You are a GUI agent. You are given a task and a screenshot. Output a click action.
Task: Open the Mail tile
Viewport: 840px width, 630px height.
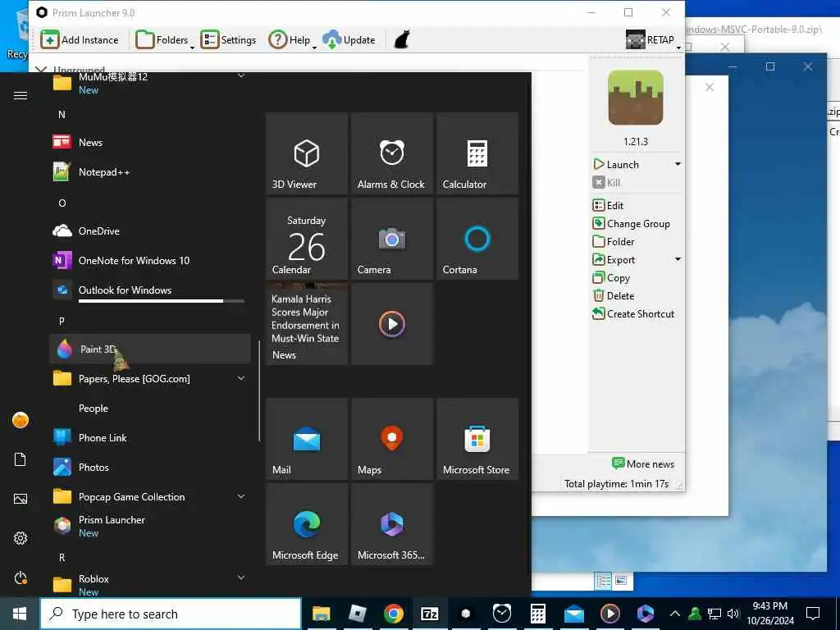pyautogui.click(x=307, y=439)
